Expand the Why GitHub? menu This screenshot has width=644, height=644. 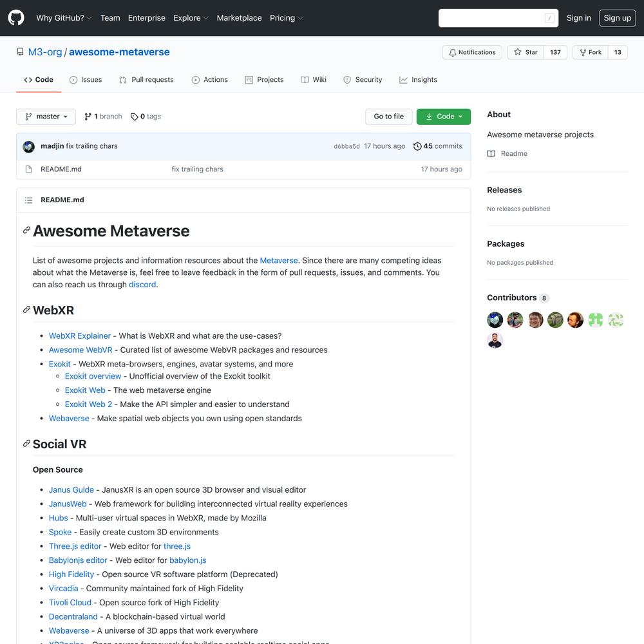[64, 18]
